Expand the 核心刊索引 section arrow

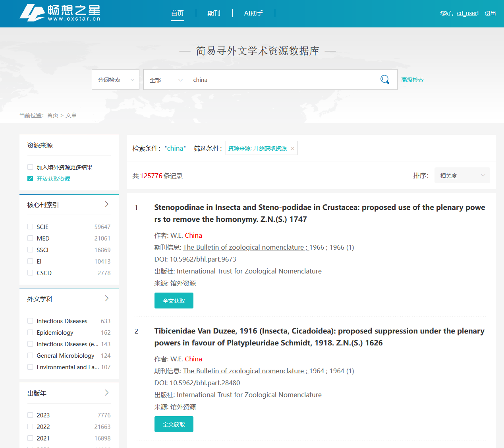pyautogui.click(x=106, y=204)
